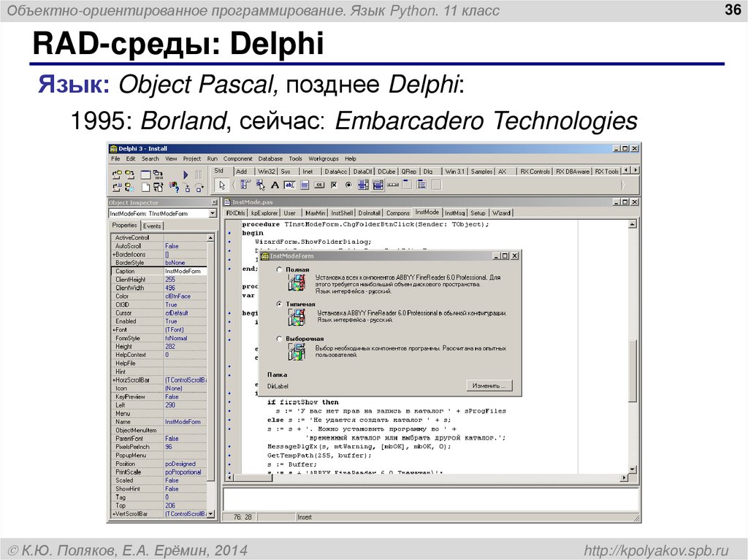Choose the RadioButton component icon
The image size is (748, 560).
click(x=348, y=185)
